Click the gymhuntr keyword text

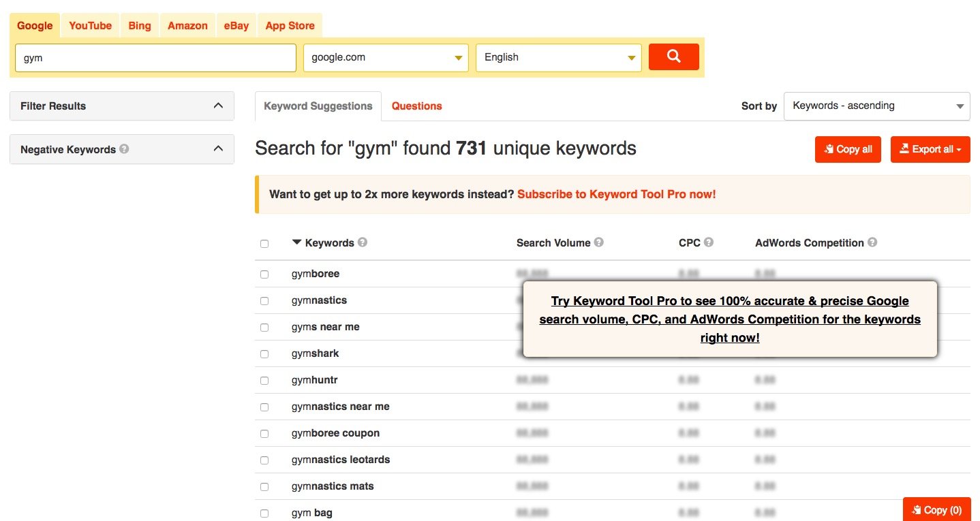[314, 380]
